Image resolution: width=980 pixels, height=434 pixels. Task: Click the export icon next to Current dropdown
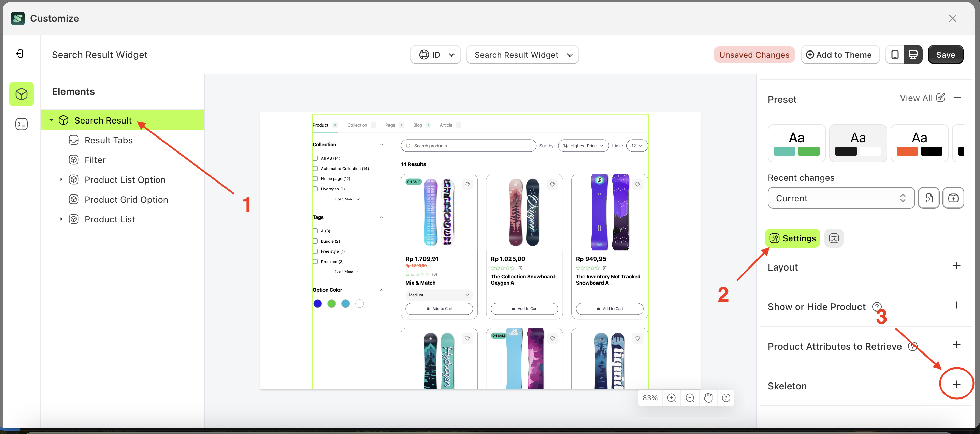pos(929,198)
